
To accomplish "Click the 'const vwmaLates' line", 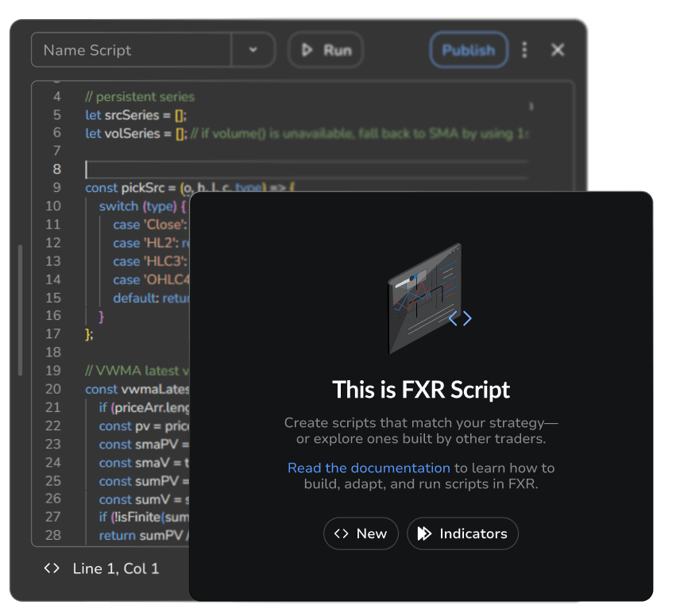I will [x=137, y=389].
